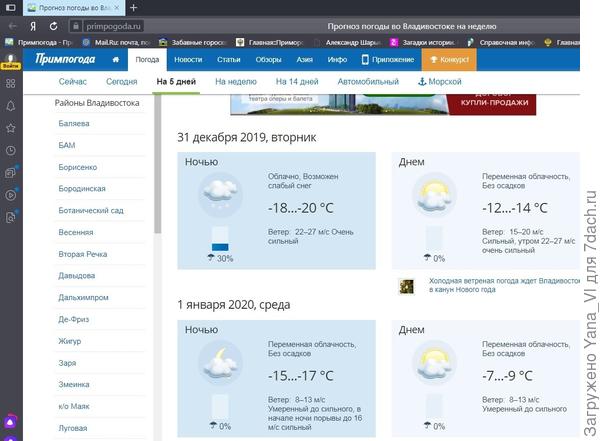The height and width of the screenshot is (441, 600).
Task: Open the Ботанический сад district link
Action: pos(91,211)
